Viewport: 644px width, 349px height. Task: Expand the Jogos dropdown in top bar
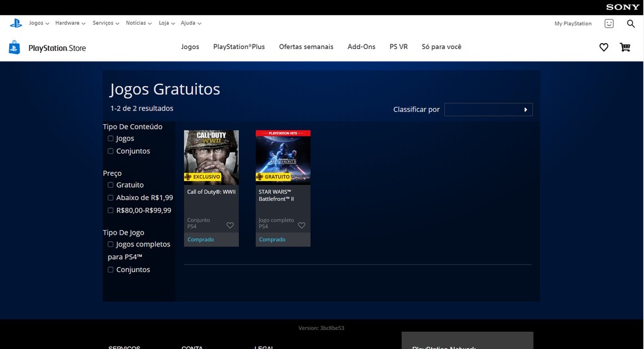(x=39, y=23)
